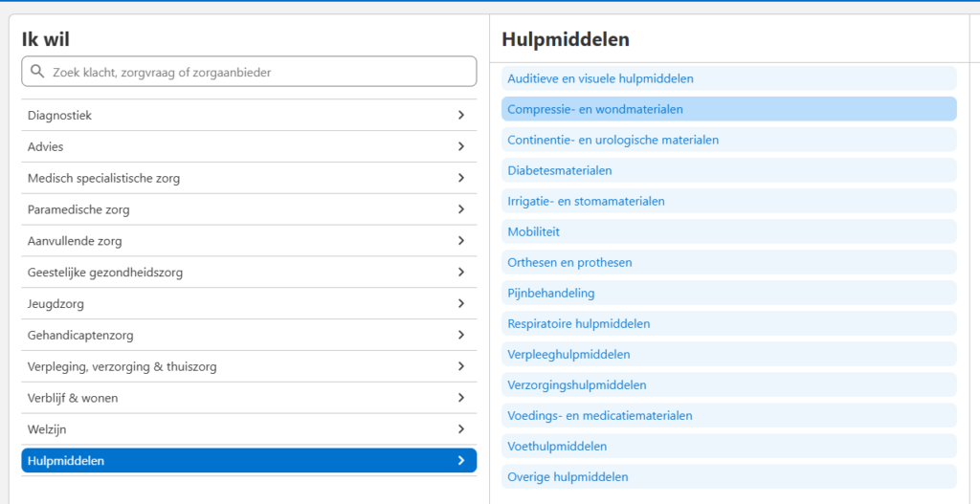Click the magnifying glass search icon

[x=38, y=72]
